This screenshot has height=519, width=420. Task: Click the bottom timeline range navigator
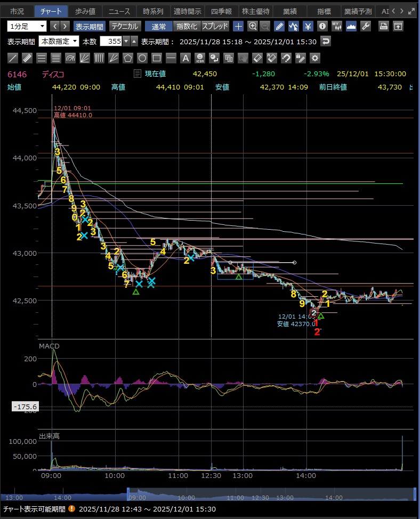click(x=208, y=494)
